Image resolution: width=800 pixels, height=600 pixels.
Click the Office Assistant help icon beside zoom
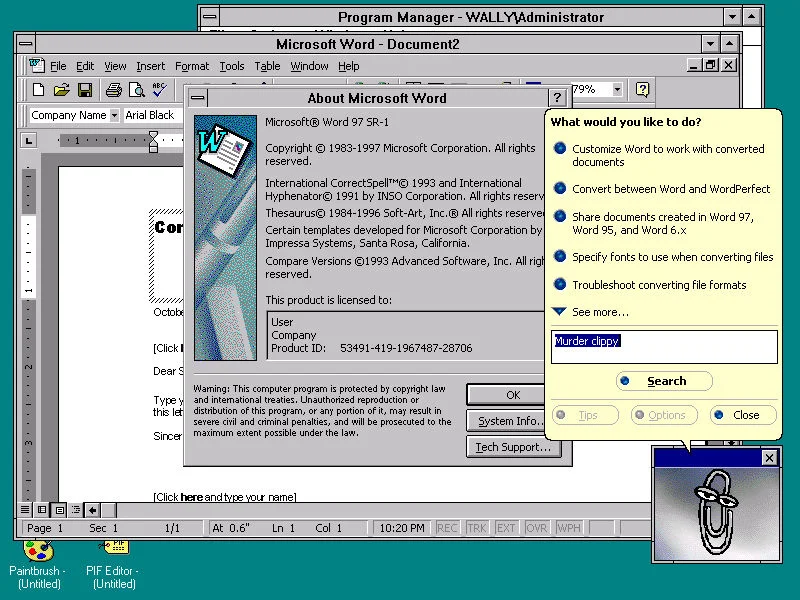pyautogui.click(x=642, y=90)
